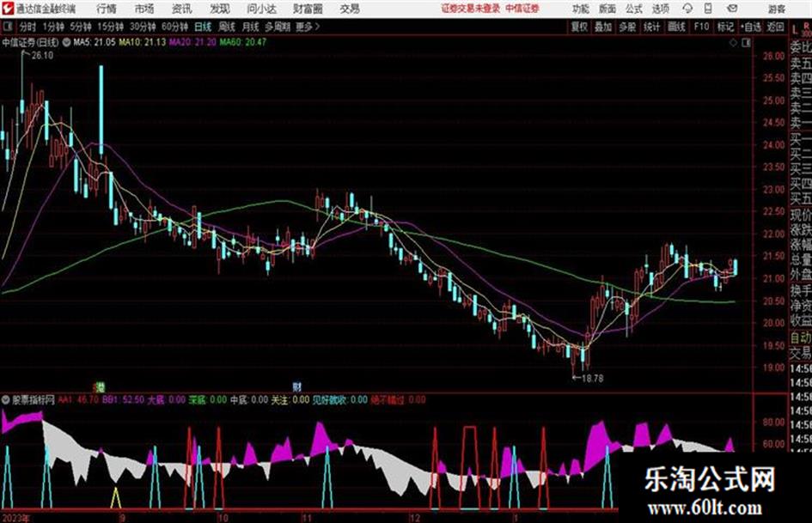The height and width of the screenshot is (523, 812).
Task: Toggle the right-side panel icon in chart corner
Action: point(746,43)
